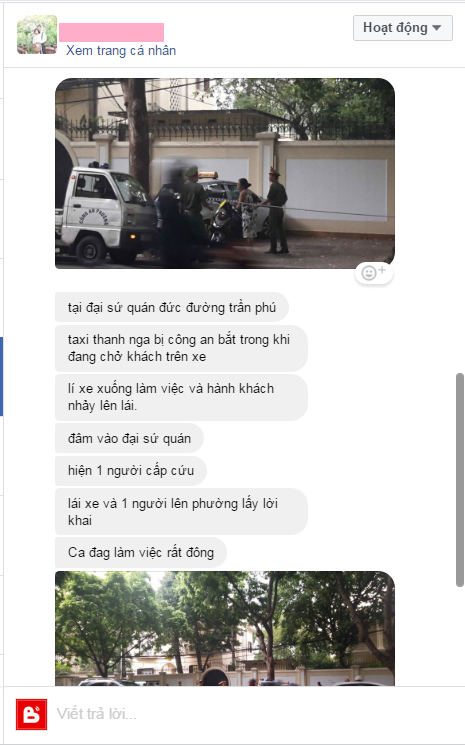
Task: Click the scrollbar track below the thumb
Action: 459,637
